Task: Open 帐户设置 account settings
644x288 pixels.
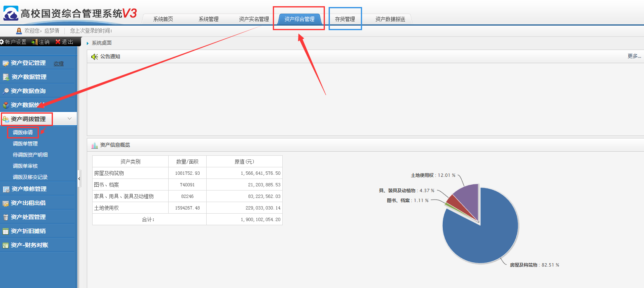Action: coord(13,42)
